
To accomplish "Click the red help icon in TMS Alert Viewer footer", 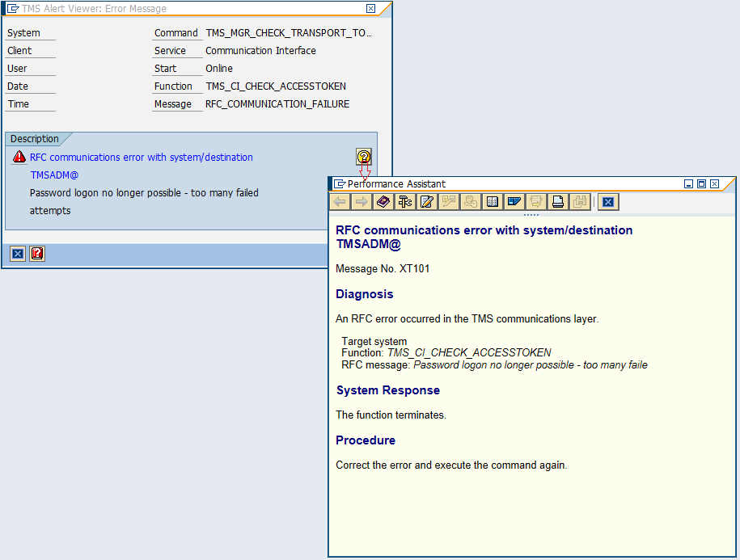I will pyautogui.click(x=37, y=254).
